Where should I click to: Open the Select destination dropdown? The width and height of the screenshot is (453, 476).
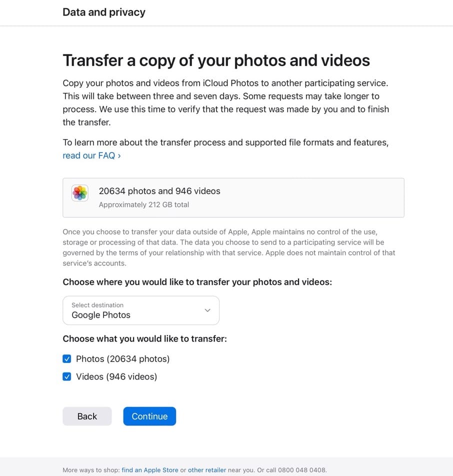[x=141, y=310]
